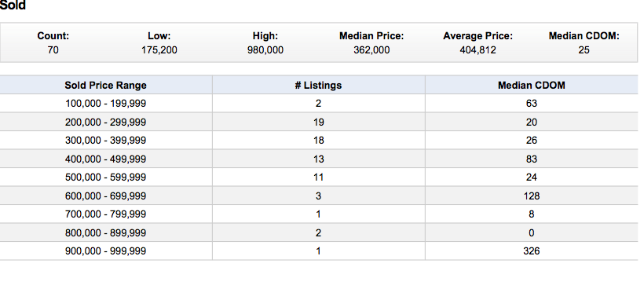Screen dimensions: 644x289
Task: Select the 200,000 - 299,999 price range row
Action: pyautogui.click(x=319, y=122)
